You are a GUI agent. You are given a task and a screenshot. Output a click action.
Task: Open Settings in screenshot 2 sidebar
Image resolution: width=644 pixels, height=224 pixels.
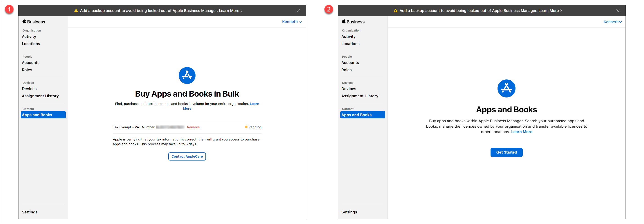pyautogui.click(x=349, y=212)
